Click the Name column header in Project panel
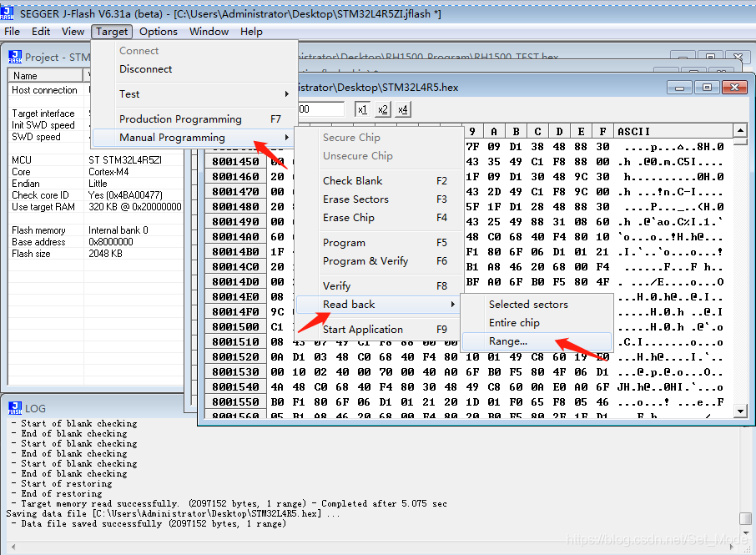The image size is (756, 555). [45, 76]
